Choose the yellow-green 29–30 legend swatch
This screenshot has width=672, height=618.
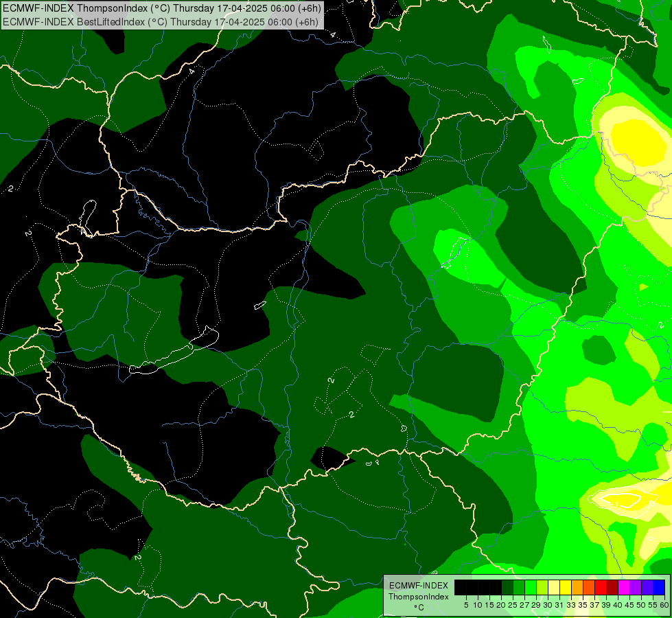pyautogui.click(x=542, y=587)
